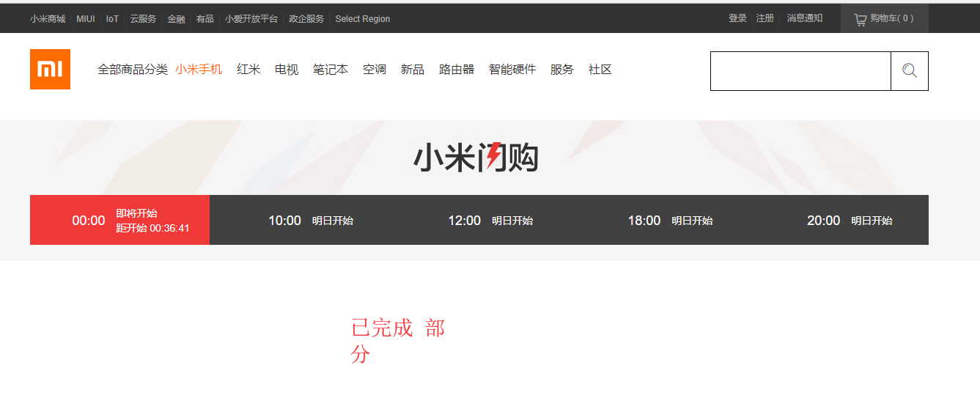Select 电视 nav item
This screenshot has height=420, width=980.
[x=287, y=70]
